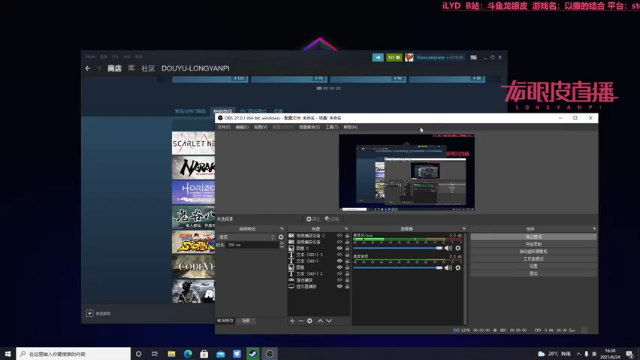Toggle visibility of 图像 2 source
This screenshot has width=640, height=360.
pyautogui.click(x=339, y=248)
